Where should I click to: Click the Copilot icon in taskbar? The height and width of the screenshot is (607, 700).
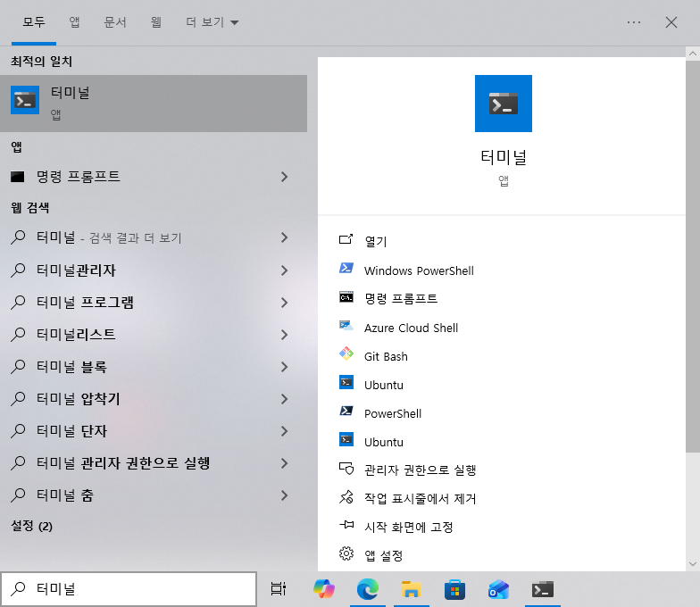point(324,589)
